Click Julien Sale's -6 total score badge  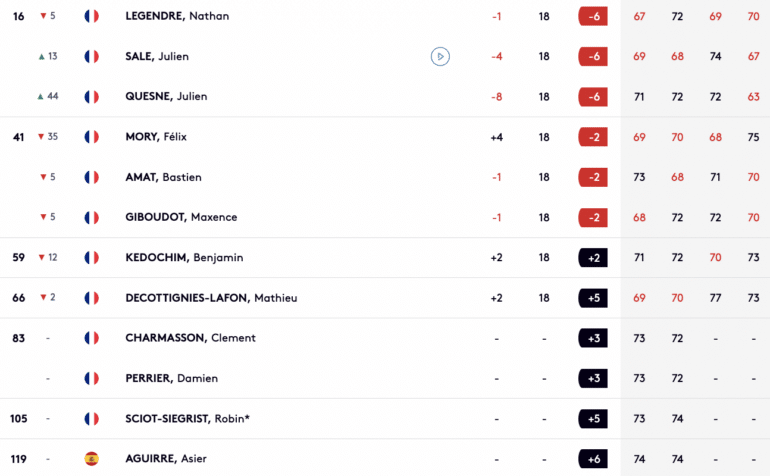pyautogui.click(x=593, y=56)
